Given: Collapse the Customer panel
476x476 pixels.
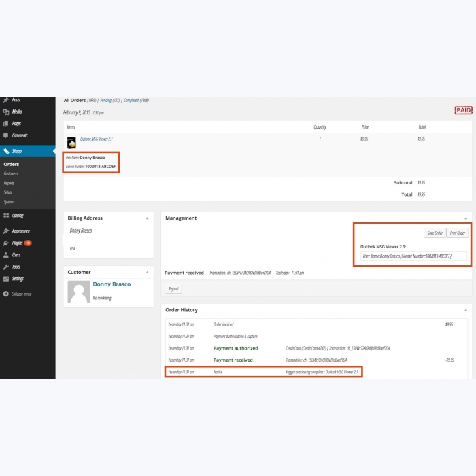Looking at the screenshot, I should [148, 272].
